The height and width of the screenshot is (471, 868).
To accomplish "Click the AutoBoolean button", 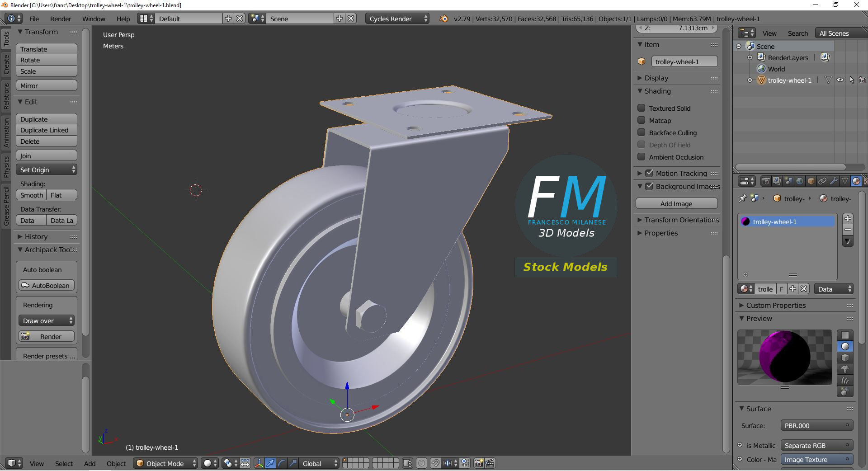I will point(47,285).
